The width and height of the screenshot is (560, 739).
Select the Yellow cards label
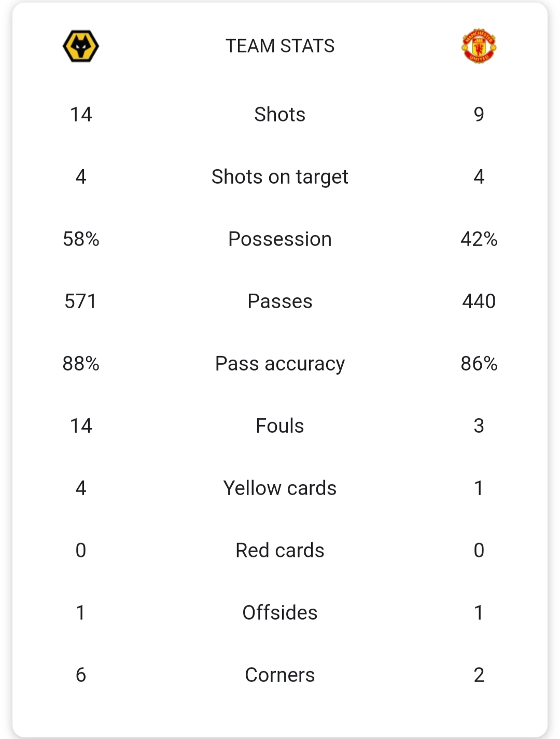click(280, 488)
